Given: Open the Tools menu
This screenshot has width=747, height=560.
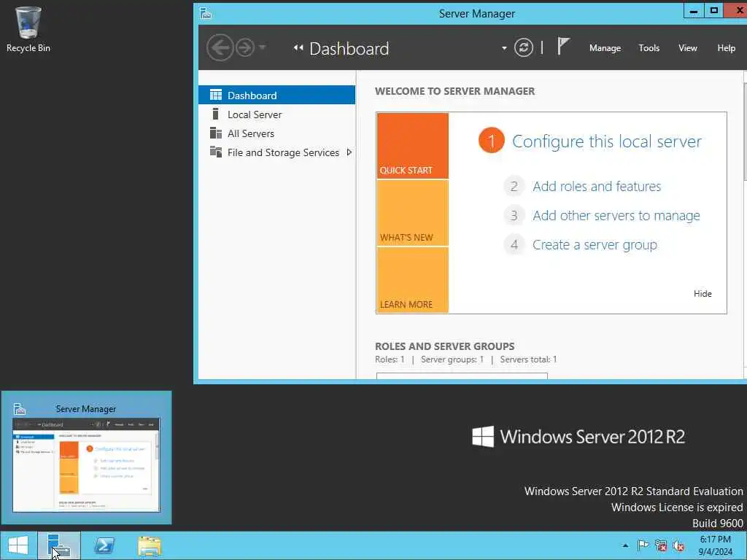Looking at the screenshot, I should [649, 48].
